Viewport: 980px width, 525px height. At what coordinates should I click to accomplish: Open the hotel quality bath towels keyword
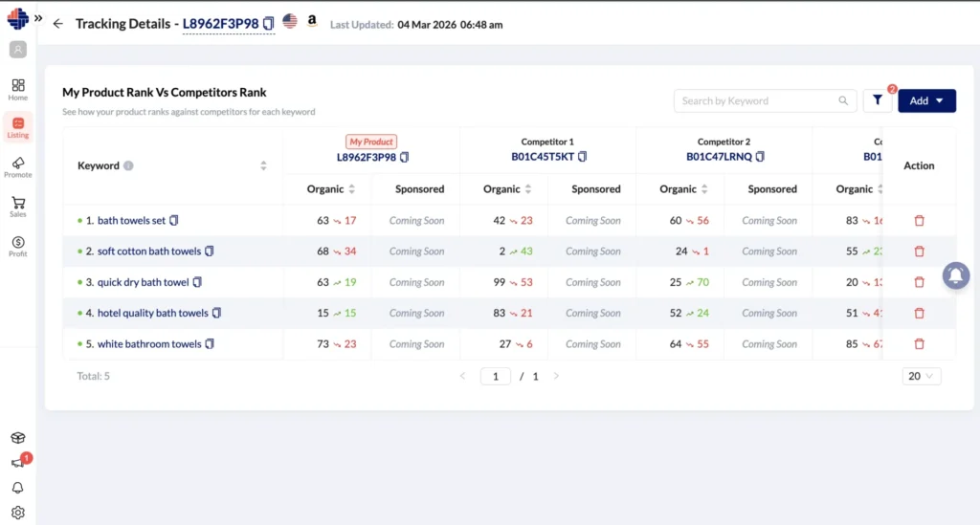[152, 314]
